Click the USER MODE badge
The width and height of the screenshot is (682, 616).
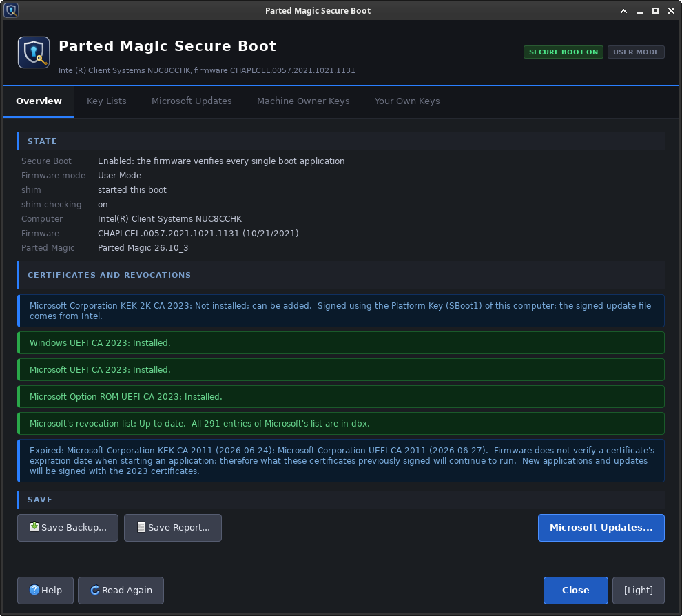pos(636,52)
